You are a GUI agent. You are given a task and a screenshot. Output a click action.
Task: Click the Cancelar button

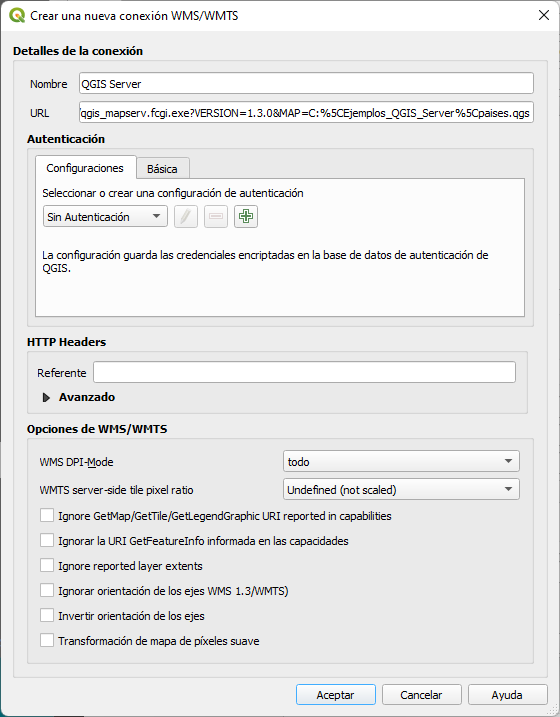pyautogui.click(x=421, y=695)
